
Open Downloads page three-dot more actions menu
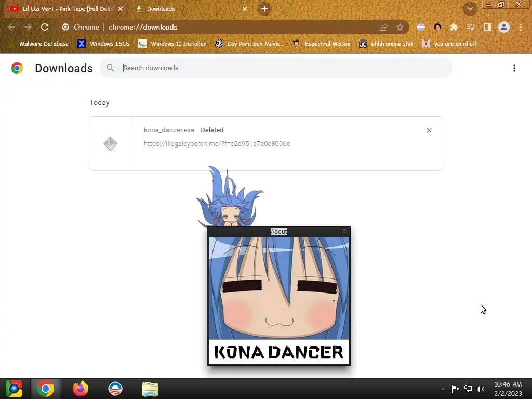(x=514, y=68)
